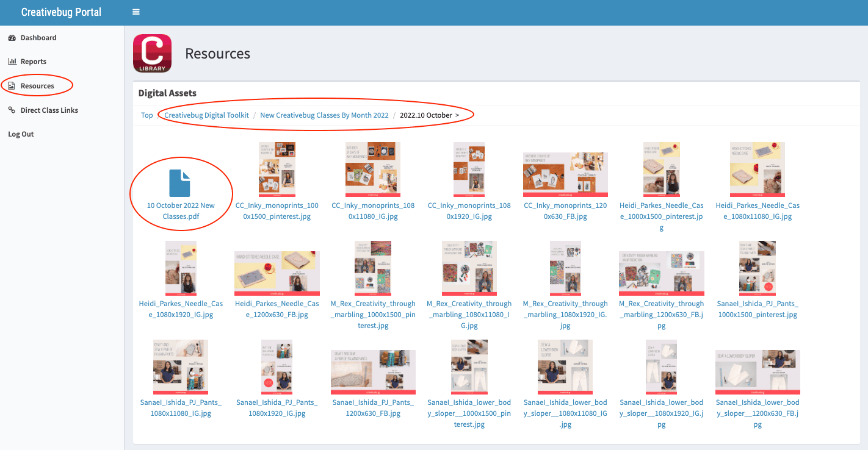Open Sanael_Ishida_PJ_Pants_1000x1500_pinterest.jpg thumbnail
The image size is (868, 450).
coord(758,268)
